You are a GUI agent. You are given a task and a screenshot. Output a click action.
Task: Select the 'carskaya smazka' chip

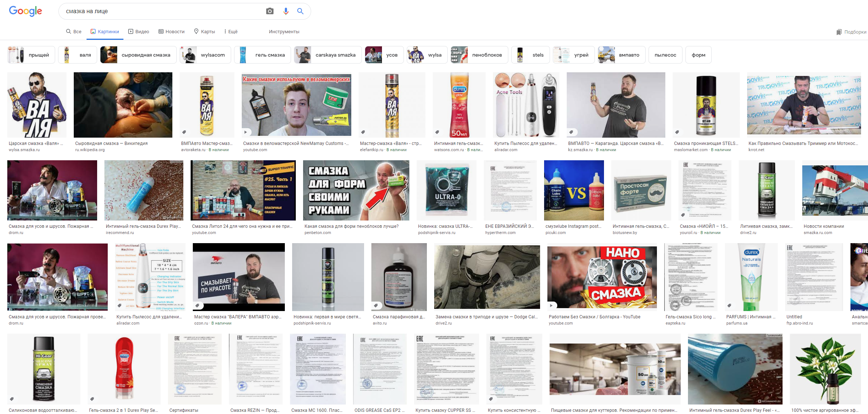[328, 55]
